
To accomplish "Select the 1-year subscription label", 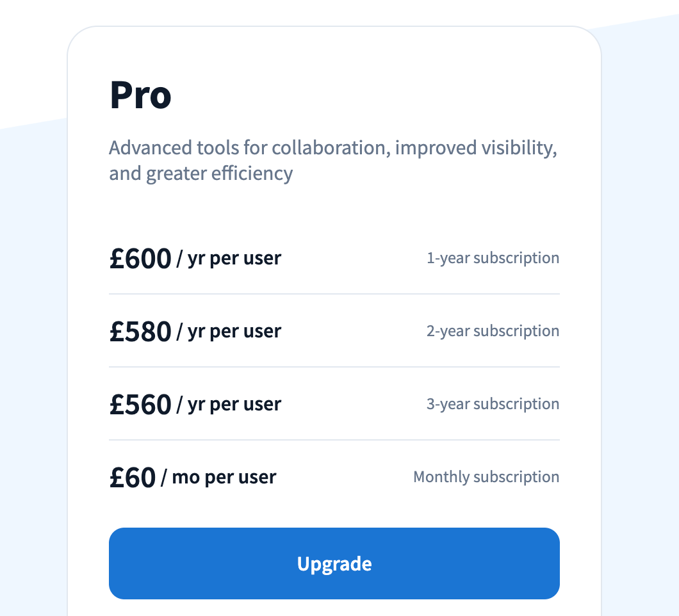I will tap(493, 258).
